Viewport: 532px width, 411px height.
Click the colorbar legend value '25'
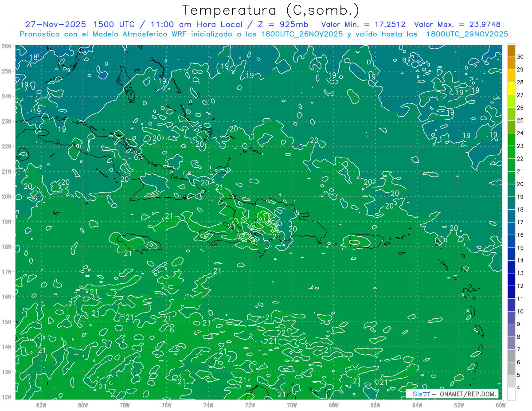click(x=520, y=121)
